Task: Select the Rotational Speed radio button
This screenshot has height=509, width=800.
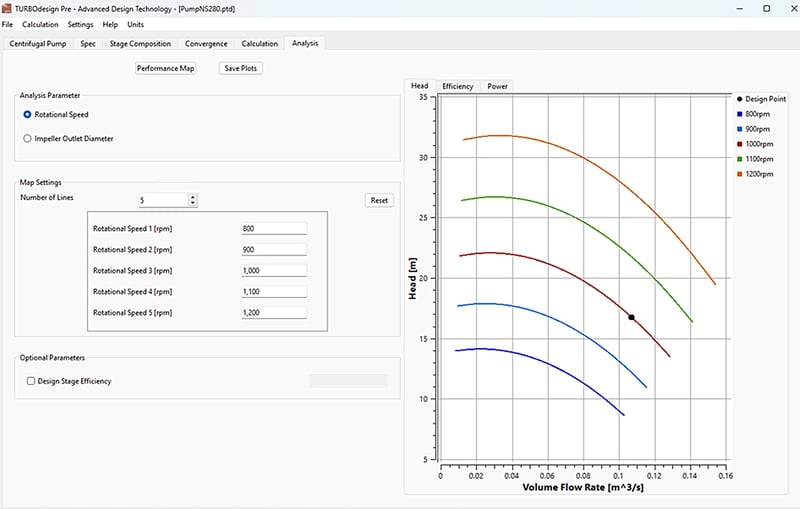Action: [28, 115]
